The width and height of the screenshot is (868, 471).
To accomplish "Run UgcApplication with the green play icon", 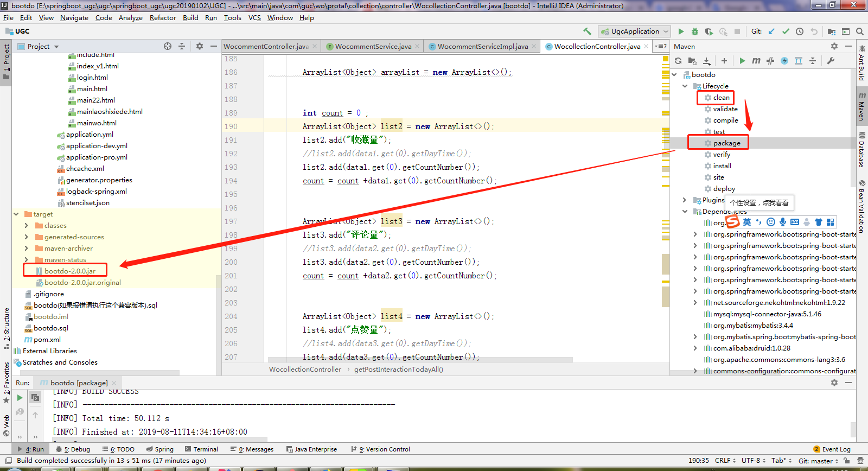I will coord(681,31).
